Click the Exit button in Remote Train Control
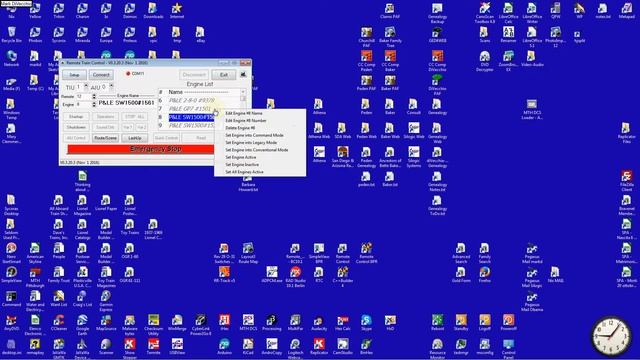This screenshot has width=640, height=360. click(x=224, y=75)
